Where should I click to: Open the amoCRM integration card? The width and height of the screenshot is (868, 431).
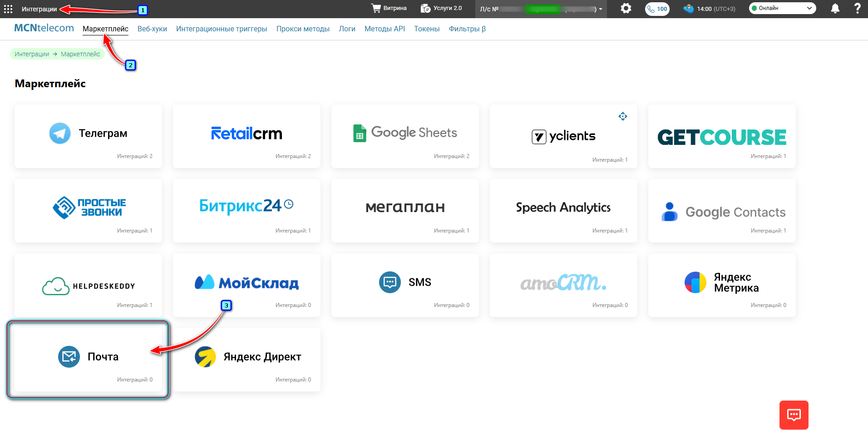click(x=563, y=285)
